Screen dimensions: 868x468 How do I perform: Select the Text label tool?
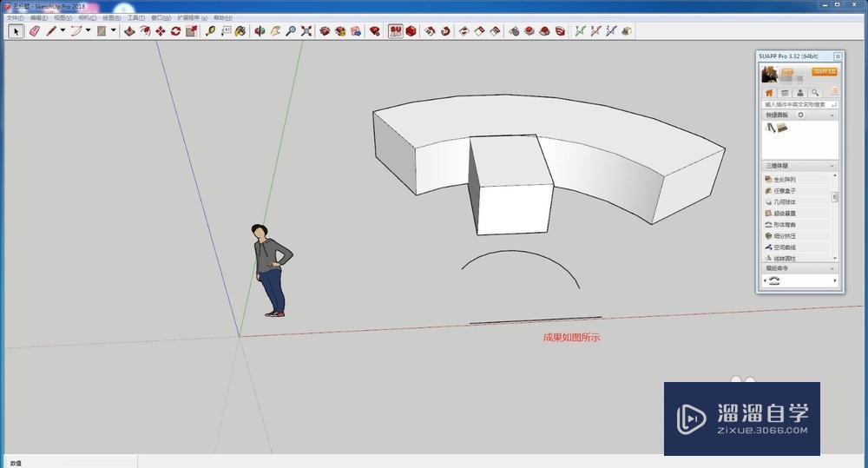(226, 31)
